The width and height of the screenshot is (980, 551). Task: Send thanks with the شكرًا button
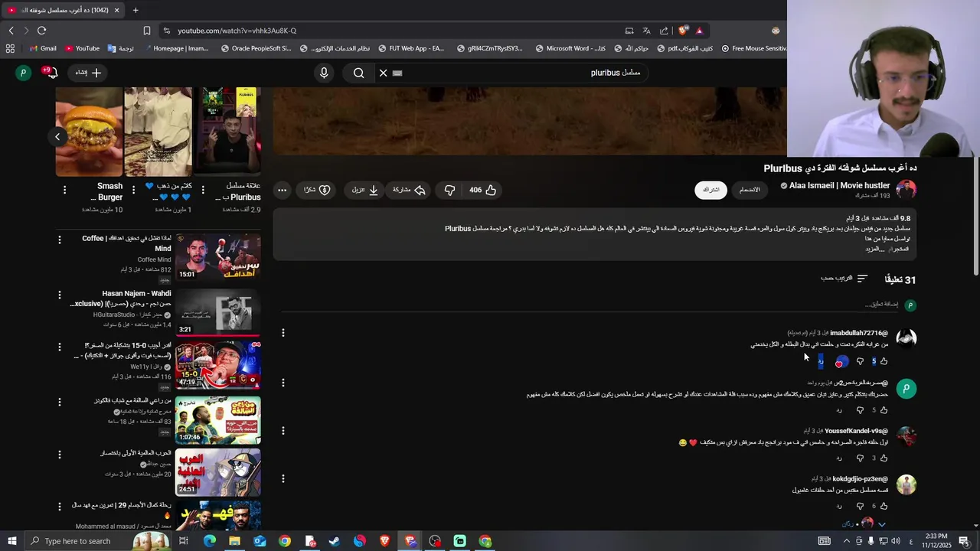[x=317, y=190]
